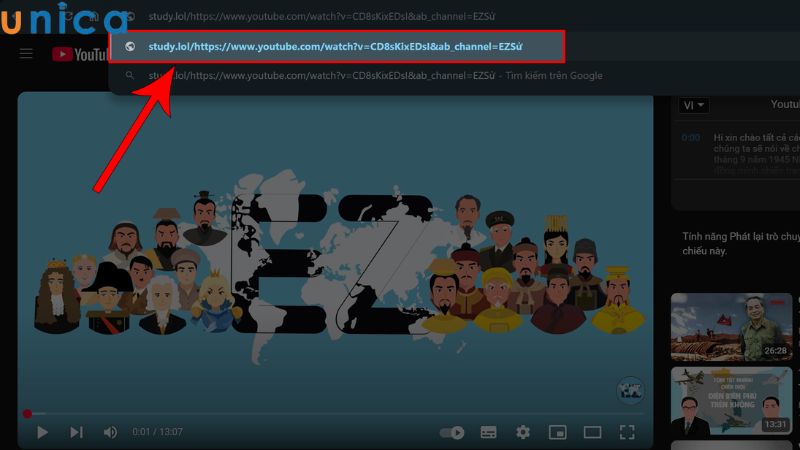Open the video settings gear
800x450 pixels.
pyautogui.click(x=522, y=433)
